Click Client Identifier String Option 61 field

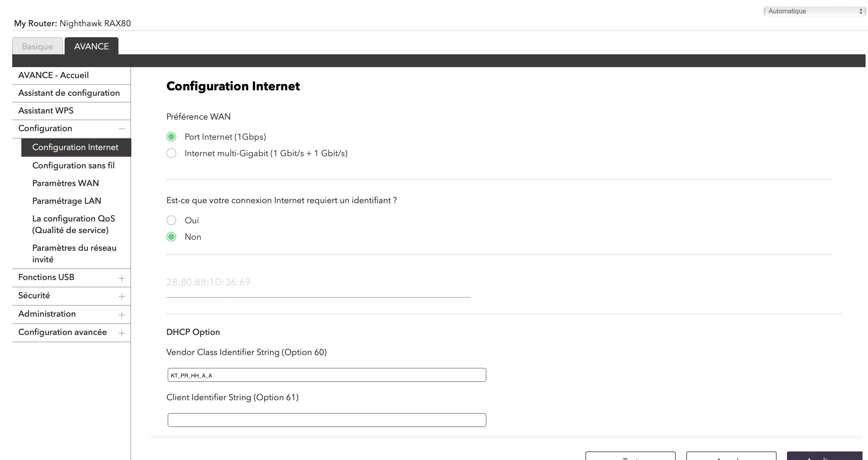(326, 420)
